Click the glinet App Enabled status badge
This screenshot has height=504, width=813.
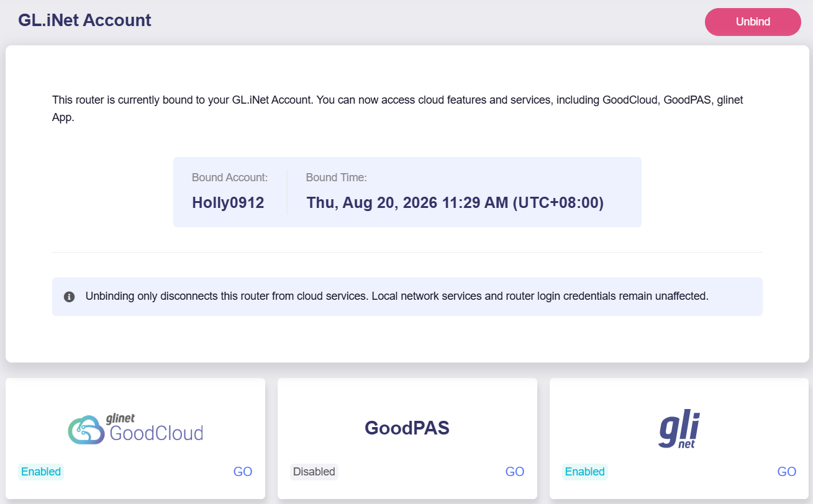coord(585,472)
